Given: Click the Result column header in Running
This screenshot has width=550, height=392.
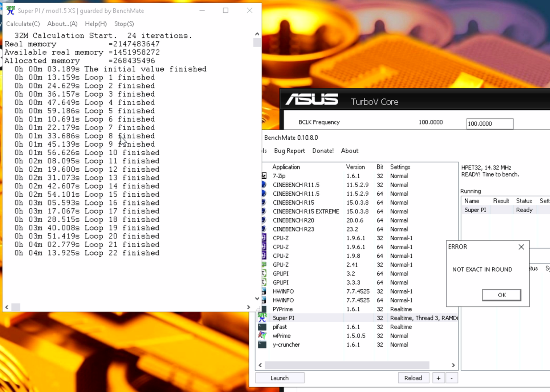Looking at the screenshot, I should pyautogui.click(x=501, y=201).
